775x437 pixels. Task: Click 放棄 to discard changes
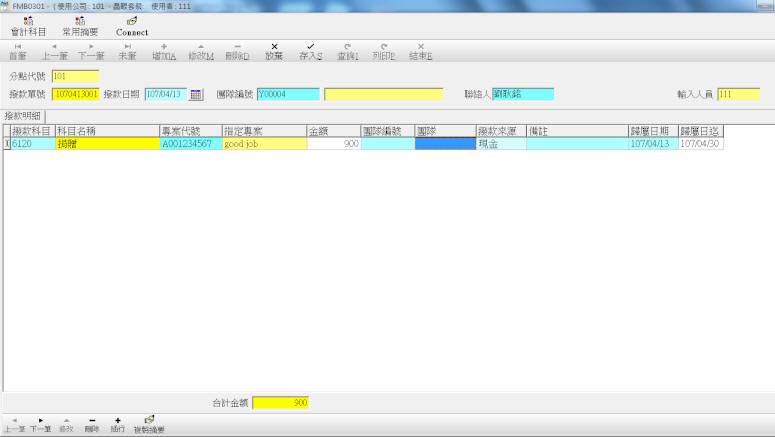[x=274, y=51]
